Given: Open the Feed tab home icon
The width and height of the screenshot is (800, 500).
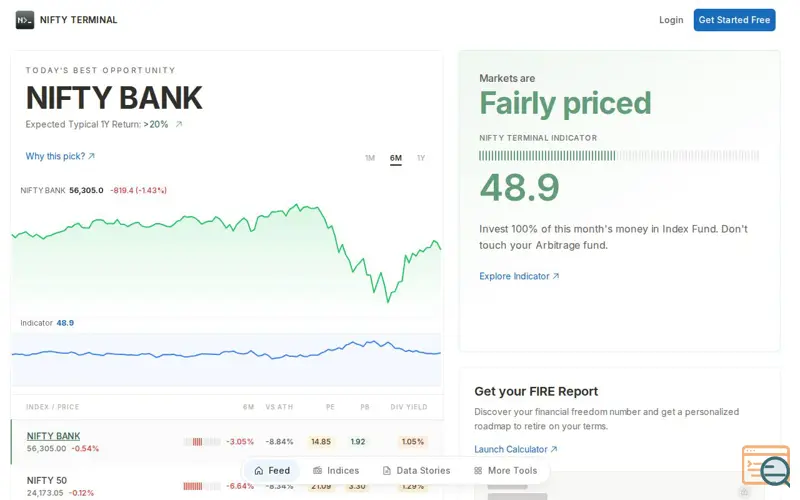Looking at the screenshot, I should 259,470.
